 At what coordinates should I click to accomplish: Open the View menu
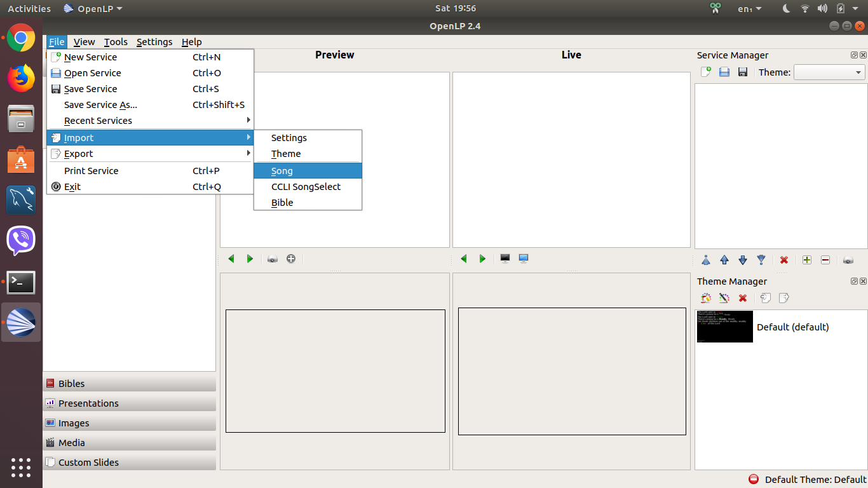point(84,42)
